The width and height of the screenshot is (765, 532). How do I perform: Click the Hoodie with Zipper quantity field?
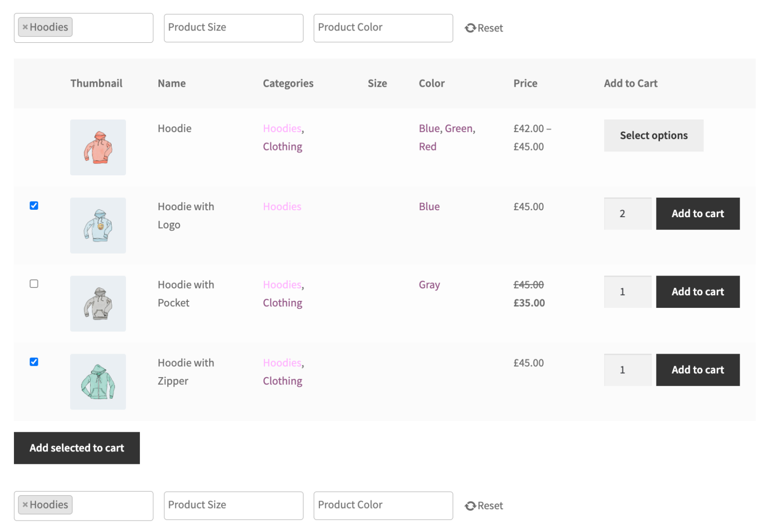(x=627, y=370)
